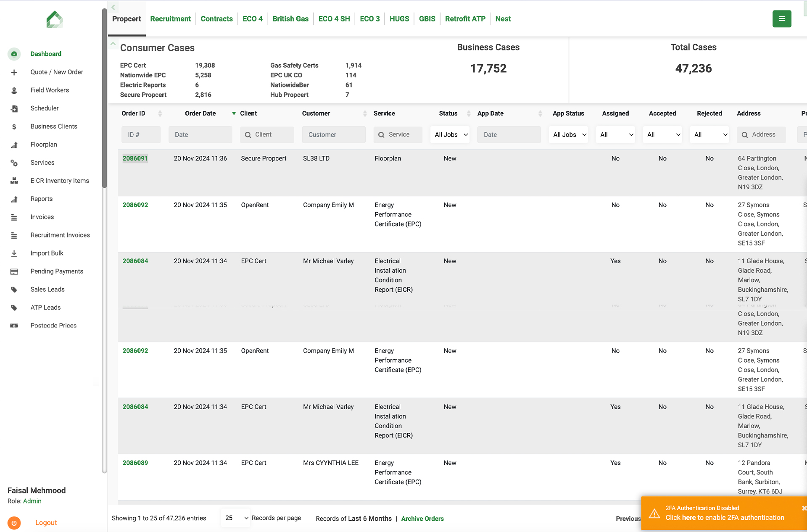
Task: Collapse the Consumer Cases summary panel
Action: click(x=113, y=43)
